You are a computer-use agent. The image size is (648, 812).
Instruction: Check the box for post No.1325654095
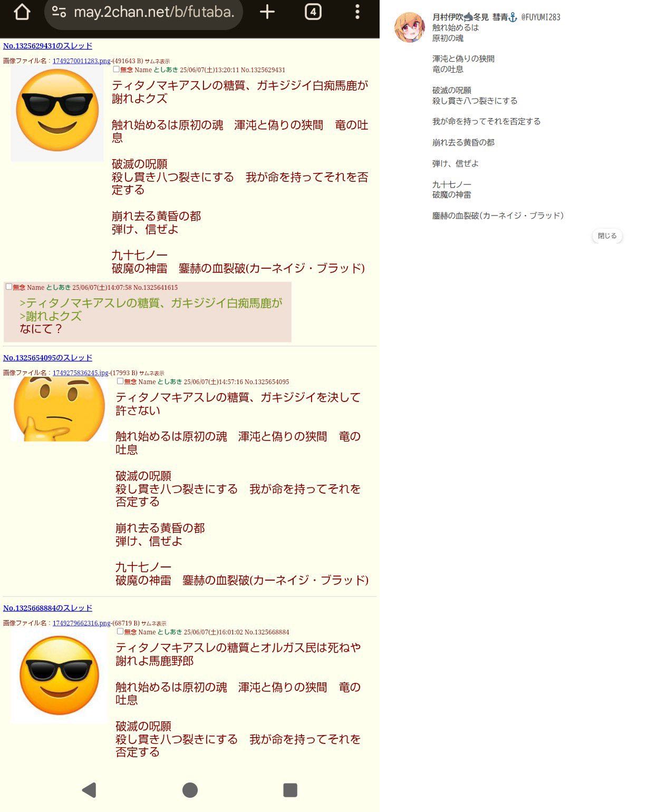(x=120, y=381)
